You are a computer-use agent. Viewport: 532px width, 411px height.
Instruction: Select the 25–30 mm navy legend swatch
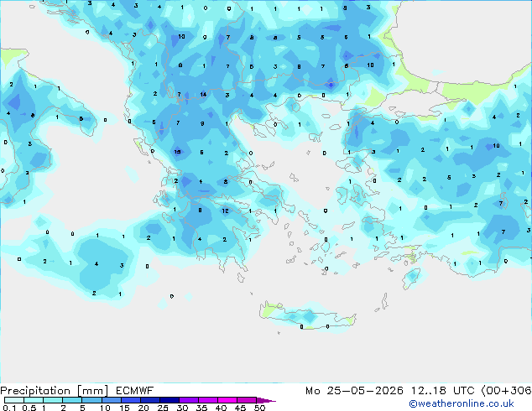click(x=169, y=400)
